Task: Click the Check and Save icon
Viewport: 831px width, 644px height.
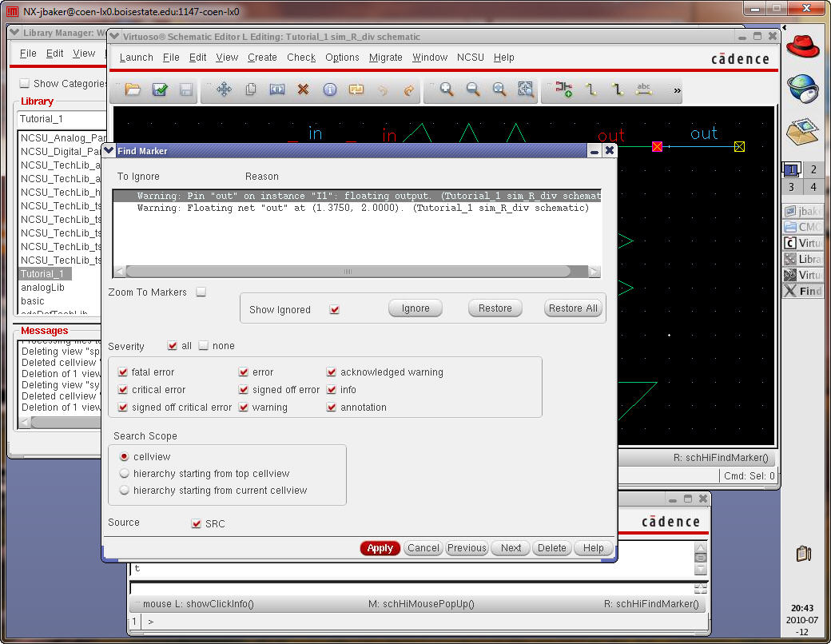Action: [159, 89]
